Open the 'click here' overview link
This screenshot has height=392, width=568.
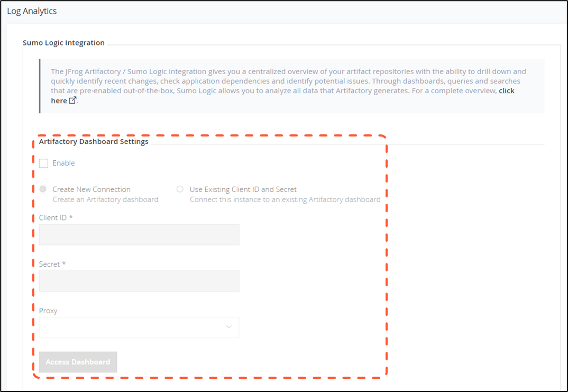[x=507, y=90]
